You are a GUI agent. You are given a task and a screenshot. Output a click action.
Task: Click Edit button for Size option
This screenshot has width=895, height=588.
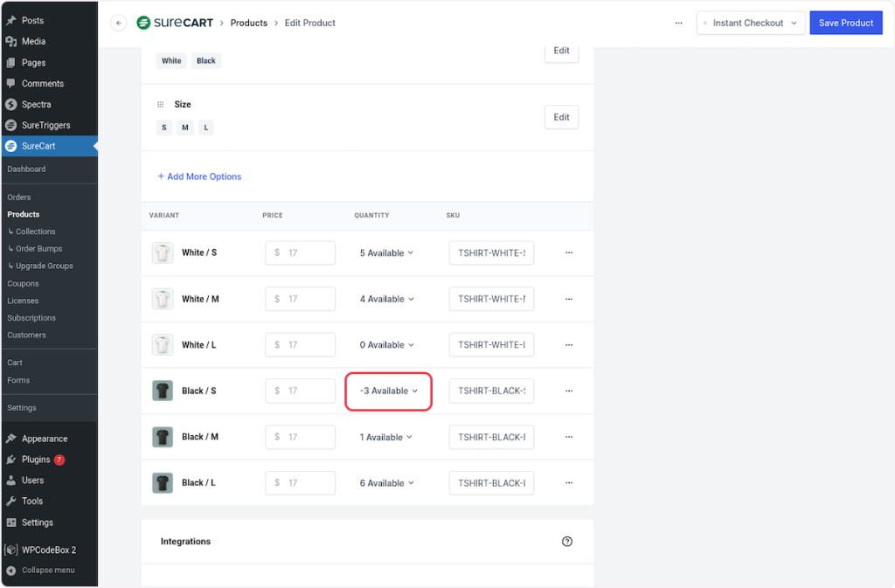[x=561, y=117]
